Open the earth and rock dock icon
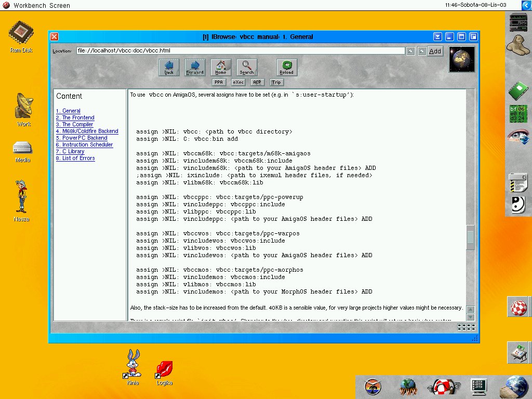This screenshot has width=532, height=399. (x=515, y=387)
